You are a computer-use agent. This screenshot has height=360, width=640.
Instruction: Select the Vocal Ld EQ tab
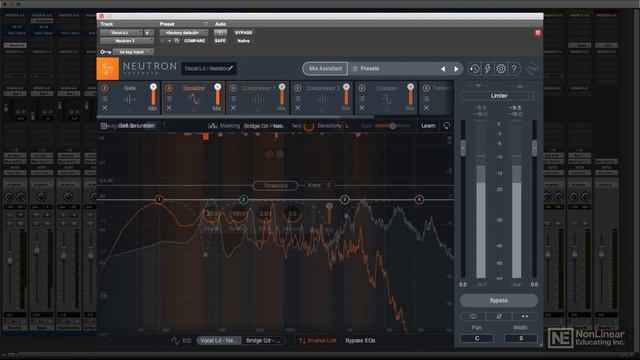[x=219, y=340]
